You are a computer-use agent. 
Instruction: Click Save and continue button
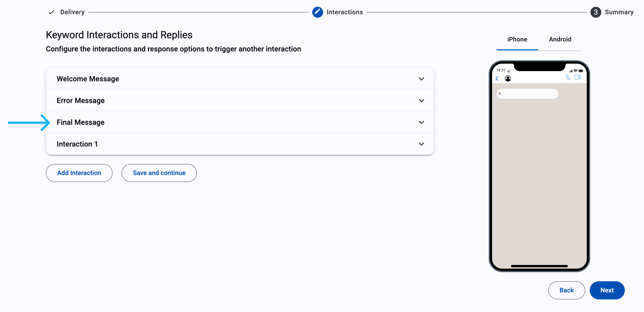pyautogui.click(x=159, y=173)
